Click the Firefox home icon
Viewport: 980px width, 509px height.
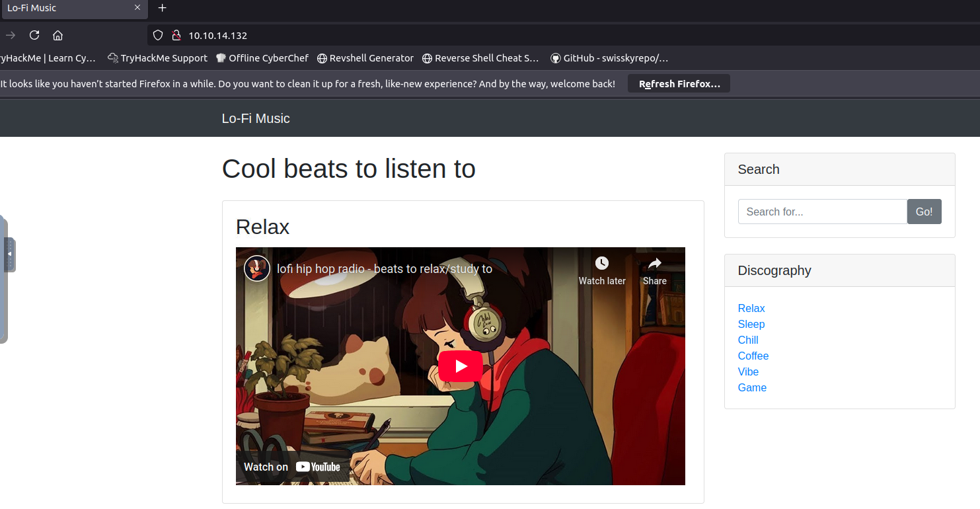click(x=57, y=35)
